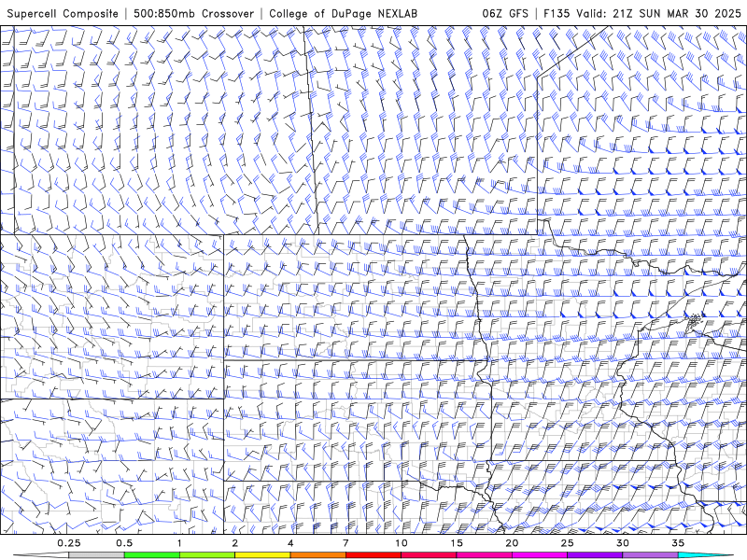Viewport: 747px width, 560px height.
Task: Click the 4 scale label
Action: tap(290, 543)
